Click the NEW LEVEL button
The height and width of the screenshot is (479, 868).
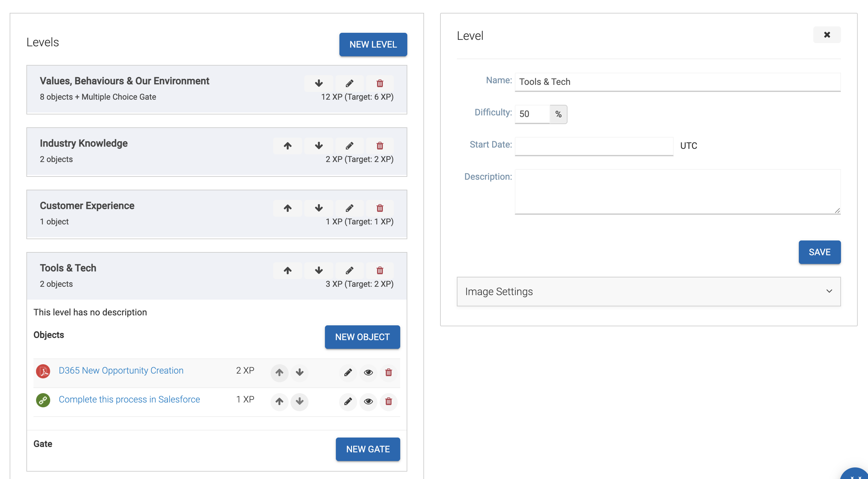(x=373, y=44)
